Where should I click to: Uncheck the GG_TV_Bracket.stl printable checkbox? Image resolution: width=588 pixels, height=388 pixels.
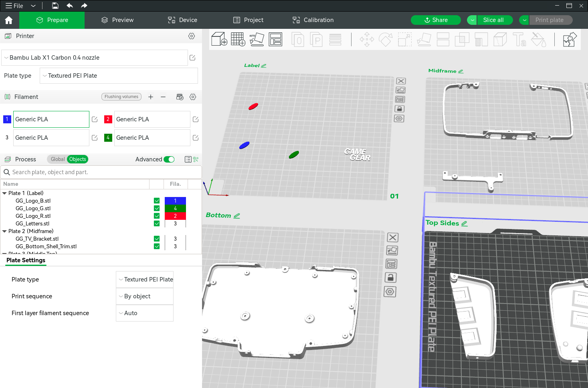click(157, 239)
